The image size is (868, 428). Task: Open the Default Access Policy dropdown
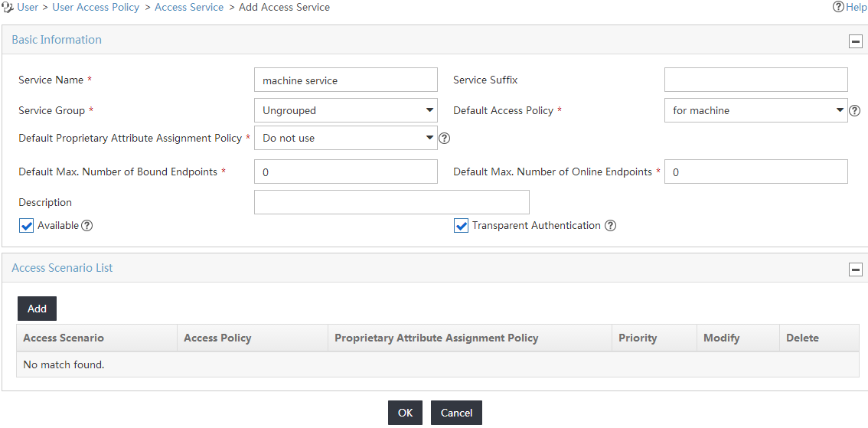click(755, 110)
